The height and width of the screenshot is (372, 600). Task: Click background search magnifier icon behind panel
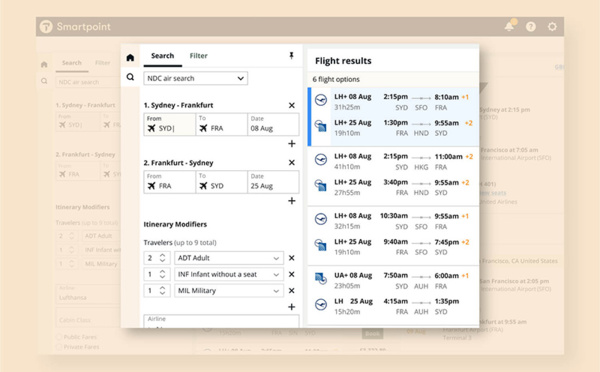44,81
